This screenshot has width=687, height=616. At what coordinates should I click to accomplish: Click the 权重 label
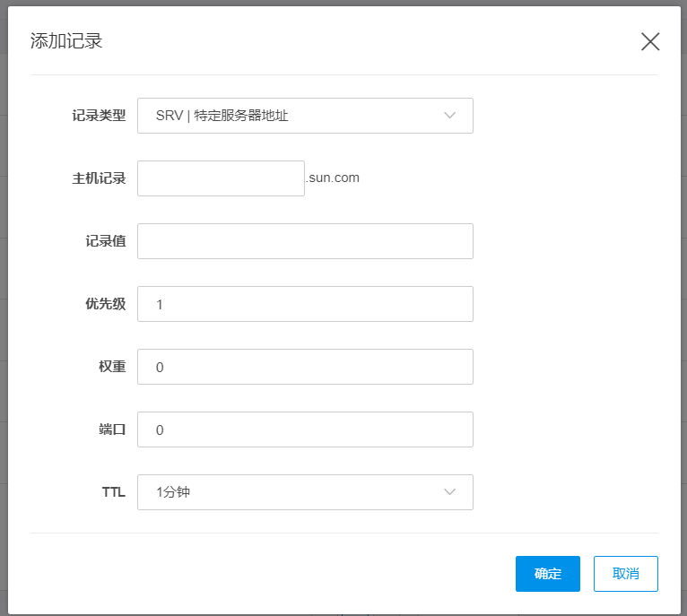[x=111, y=367]
